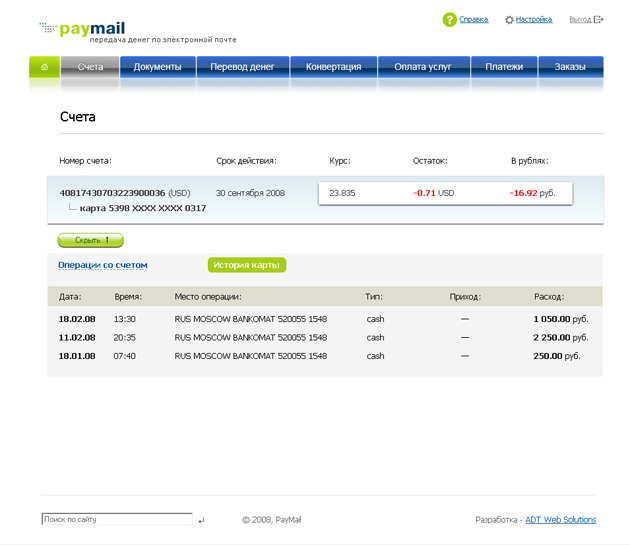The image size is (630, 545).
Task: Show История карты
Action: click(246, 265)
